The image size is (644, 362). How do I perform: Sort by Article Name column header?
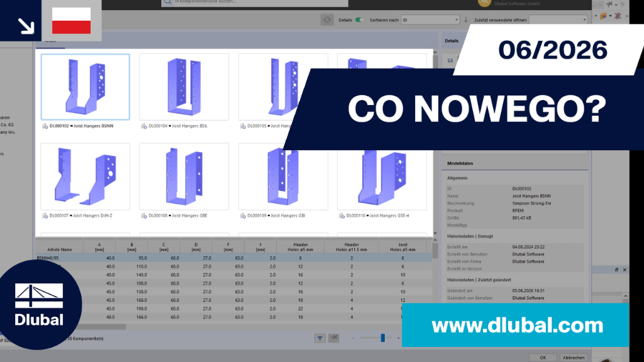pos(60,247)
